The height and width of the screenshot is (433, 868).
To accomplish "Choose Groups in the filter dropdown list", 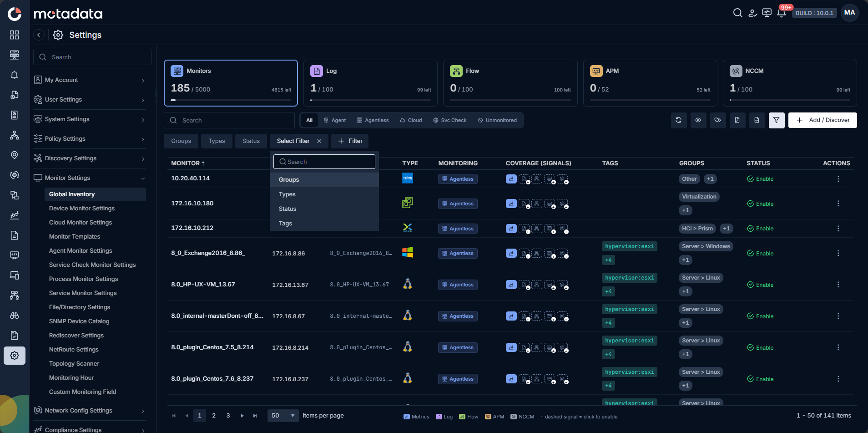I will tap(324, 180).
